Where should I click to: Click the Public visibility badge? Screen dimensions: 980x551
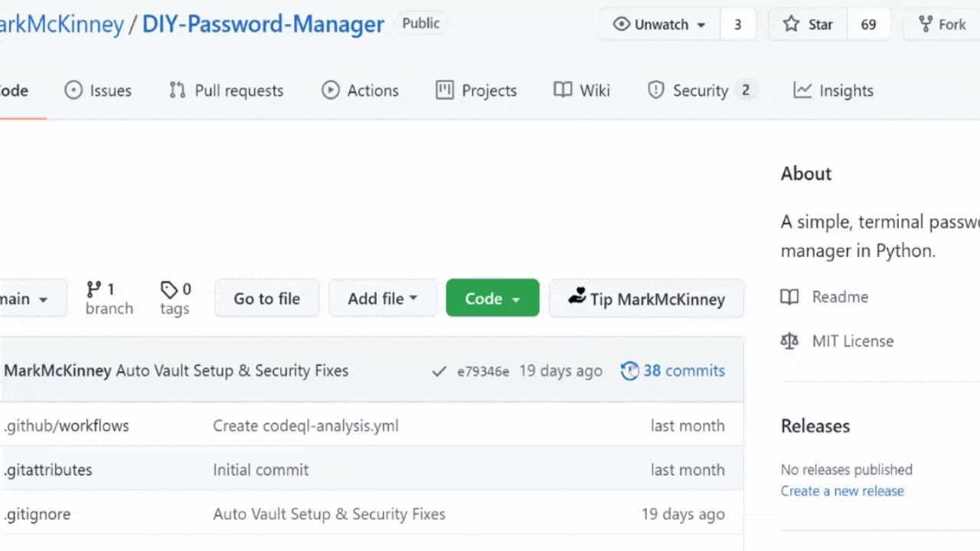pyautogui.click(x=421, y=24)
